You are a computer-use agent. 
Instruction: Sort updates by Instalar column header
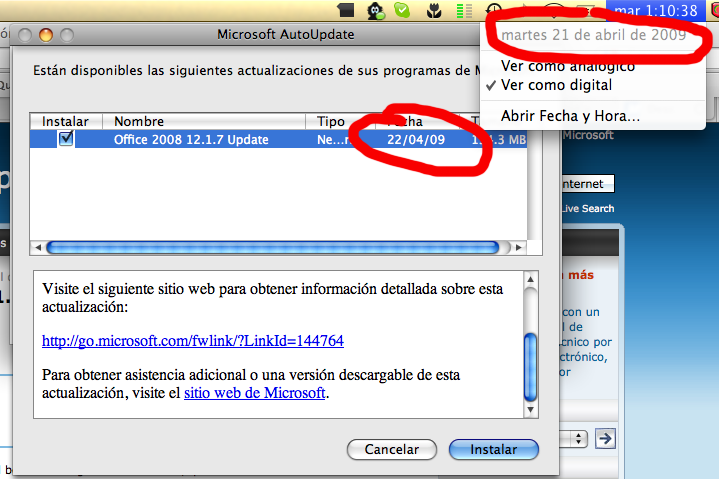[x=66, y=121]
